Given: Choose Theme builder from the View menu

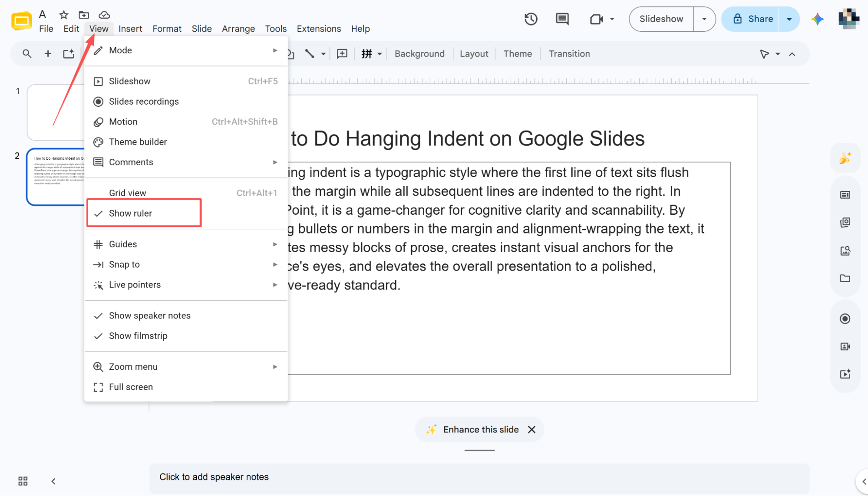Looking at the screenshot, I should [x=186, y=142].
